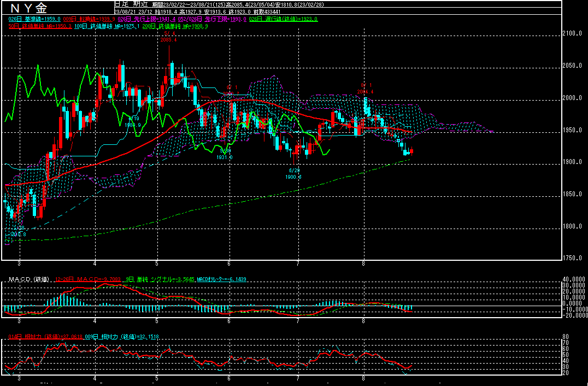Select the 100日 終値単純 MA=1975.1 legend
Image resolution: width=588 pixels, height=386 pixels.
(x=107, y=26)
